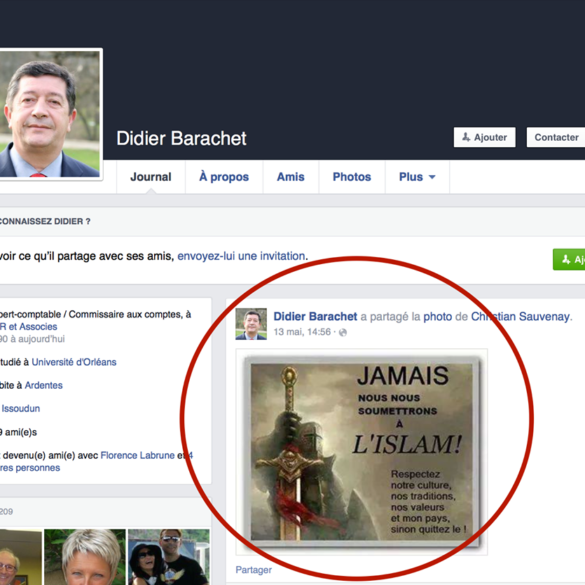Open the À propos tab
The height and width of the screenshot is (585, 585).
[x=224, y=177]
